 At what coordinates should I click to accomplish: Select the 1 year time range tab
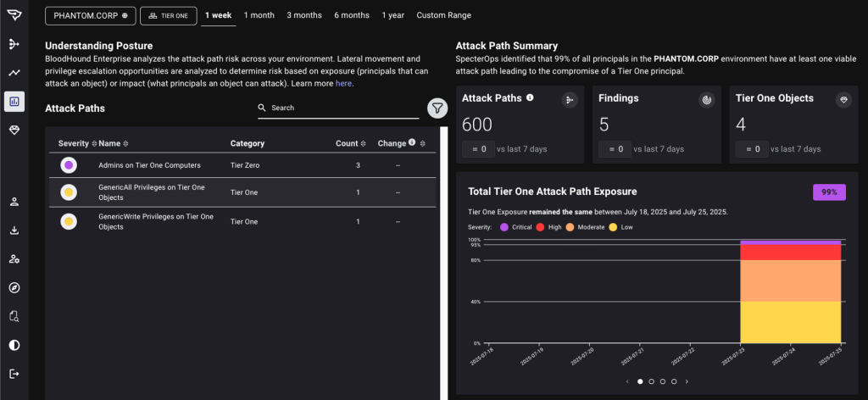[x=393, y=15]
